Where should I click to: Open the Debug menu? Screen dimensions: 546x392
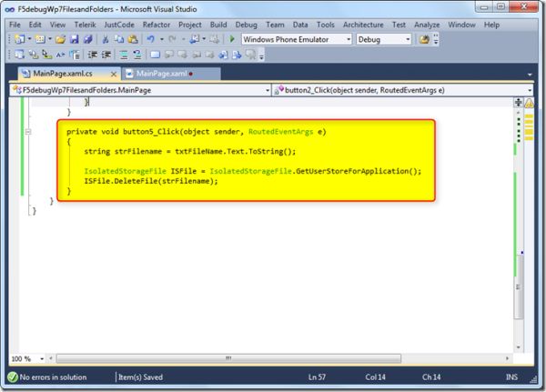tap(247, 25)
